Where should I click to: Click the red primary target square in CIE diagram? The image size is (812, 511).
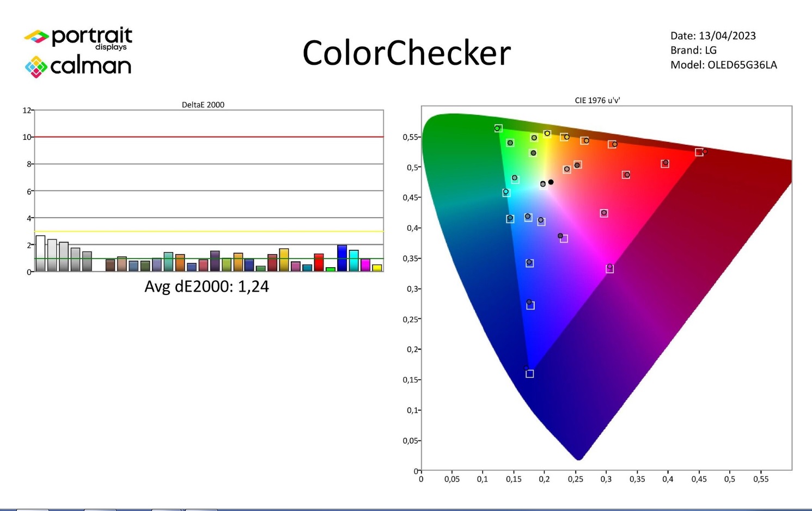(699, 152)
